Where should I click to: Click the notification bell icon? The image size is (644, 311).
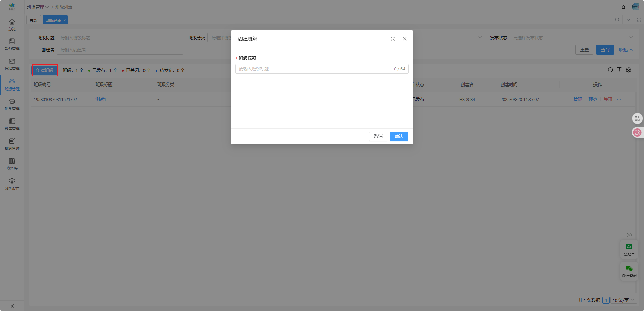(x=623, y=7)
